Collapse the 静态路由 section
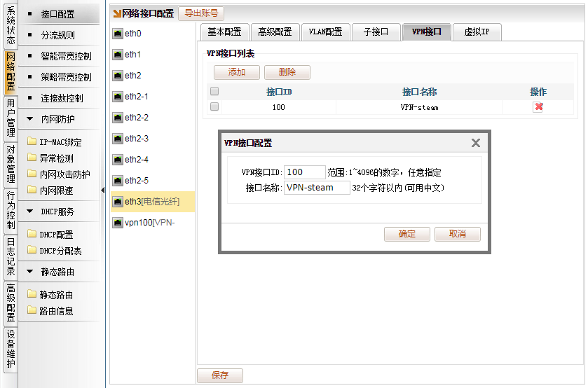The image size is (588, 388). (30, 272)
